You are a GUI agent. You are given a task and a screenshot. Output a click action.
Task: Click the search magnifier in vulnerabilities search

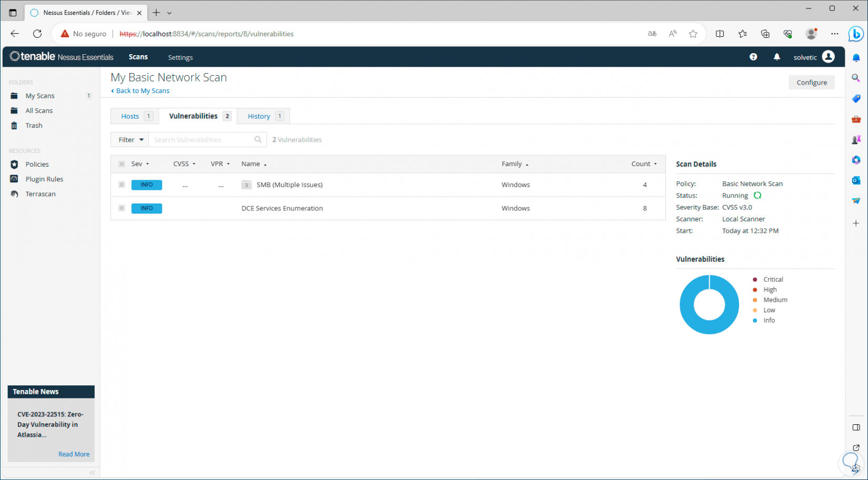(258, 139)
